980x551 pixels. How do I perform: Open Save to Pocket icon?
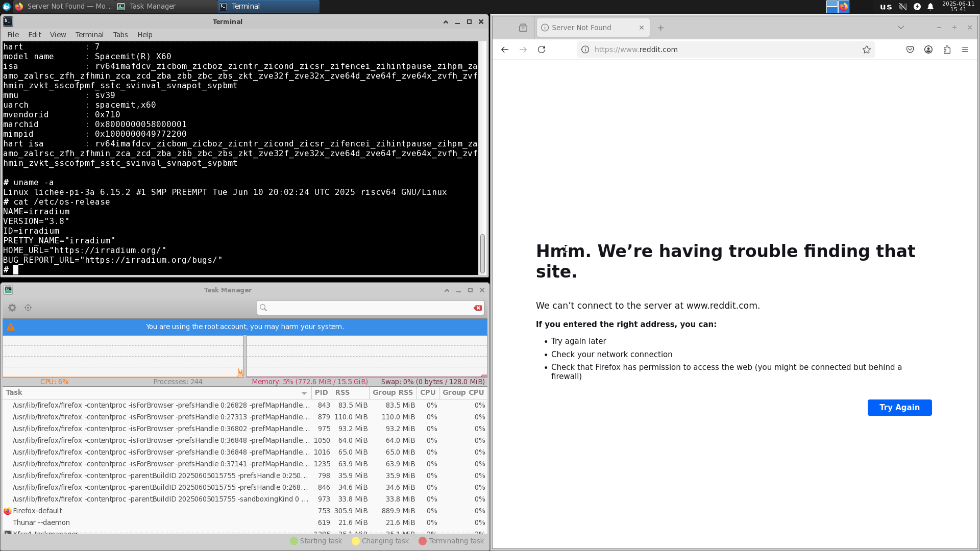coord(910,49)
